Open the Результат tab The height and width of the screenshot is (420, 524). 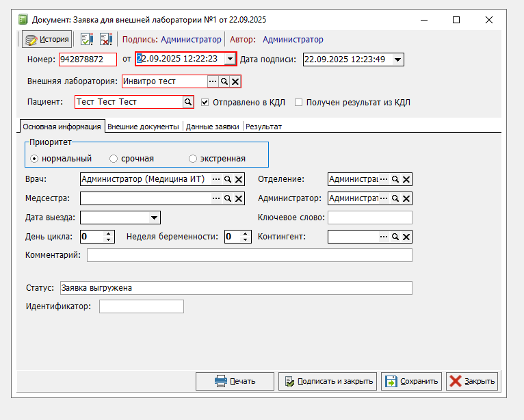[263, 127]
